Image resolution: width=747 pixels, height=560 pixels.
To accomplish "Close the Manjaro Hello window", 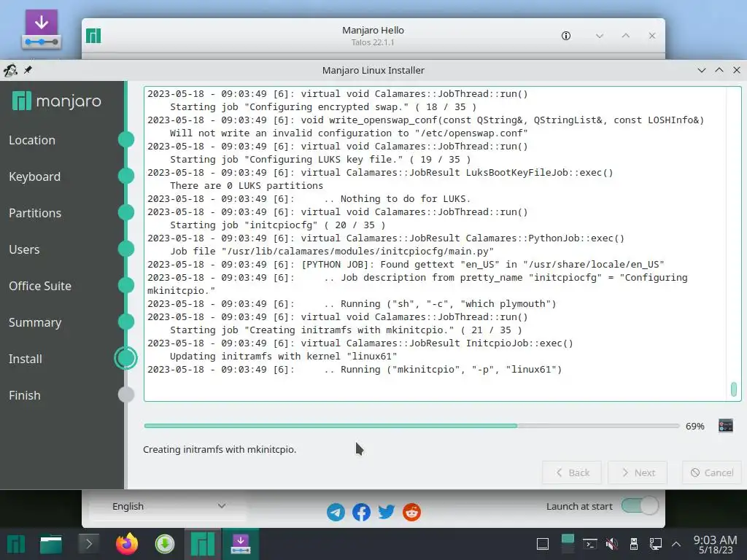I will click(652, 36).
